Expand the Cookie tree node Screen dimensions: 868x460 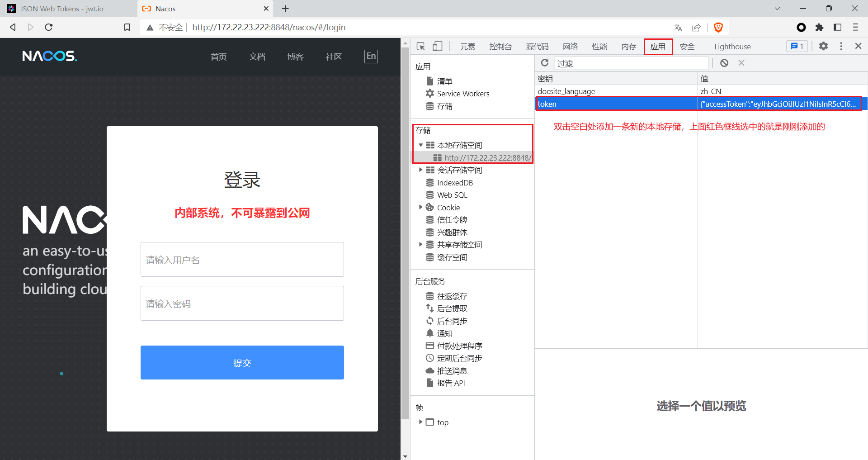tap(421, 207)
